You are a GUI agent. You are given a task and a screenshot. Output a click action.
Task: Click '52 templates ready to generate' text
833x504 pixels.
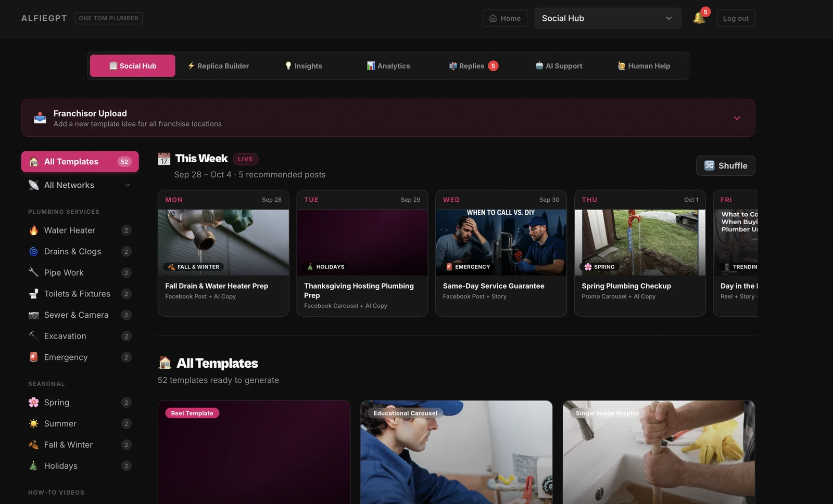pos(218,380)
